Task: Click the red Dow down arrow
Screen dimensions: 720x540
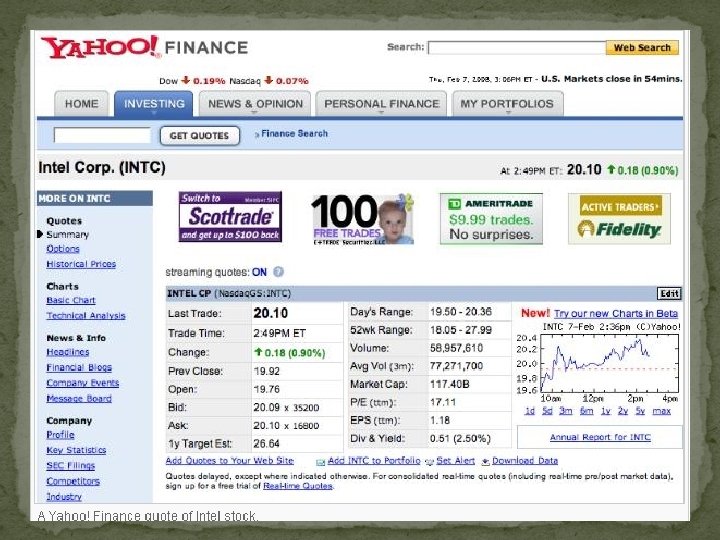Action: [x=186, y=80]
